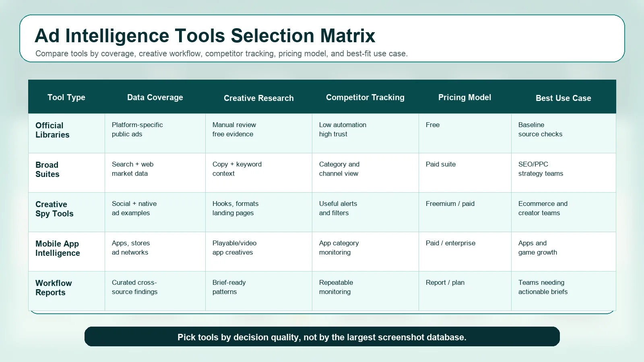Screen dimensions: 644x362
Task: Select the 'SEO/PPC strategy teams' cell
Action: pyautogui.click(x=541, y=169)
